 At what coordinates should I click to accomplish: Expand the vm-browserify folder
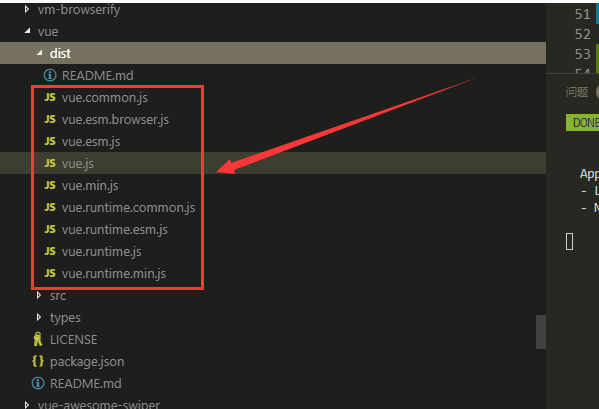pos(26,9)
